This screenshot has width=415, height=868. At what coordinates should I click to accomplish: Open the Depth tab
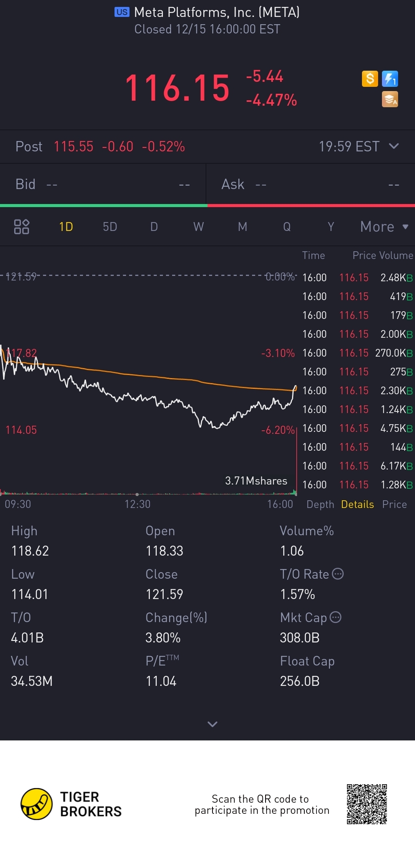pos(320,504)
